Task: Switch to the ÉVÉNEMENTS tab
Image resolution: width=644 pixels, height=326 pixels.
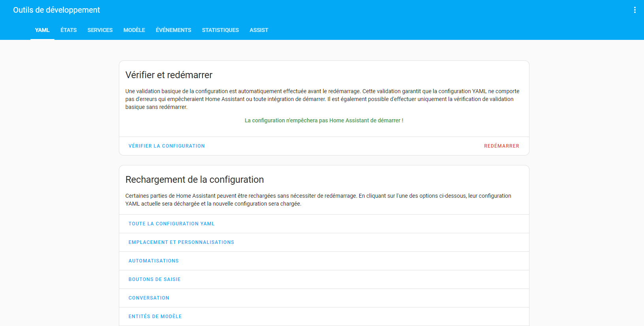Action: click(173, 30)
